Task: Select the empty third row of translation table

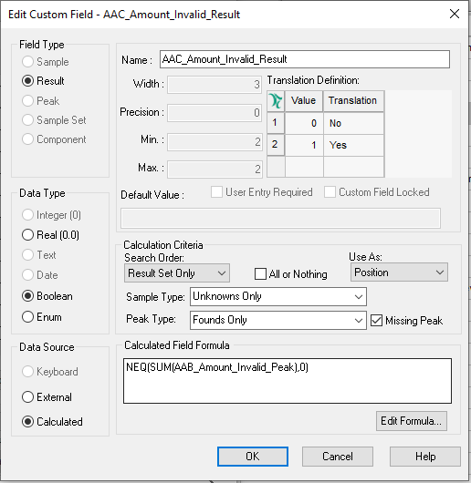Action: [x=326, y=167]
